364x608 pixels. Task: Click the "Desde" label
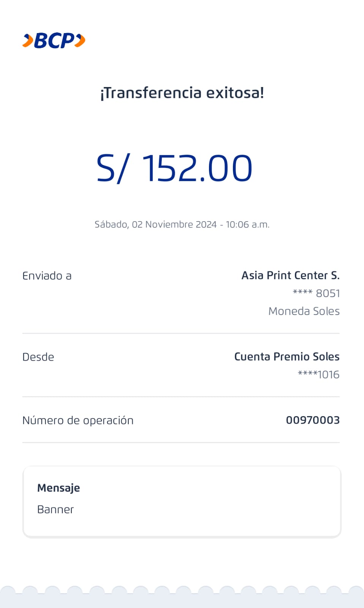[x=38, y=357]
